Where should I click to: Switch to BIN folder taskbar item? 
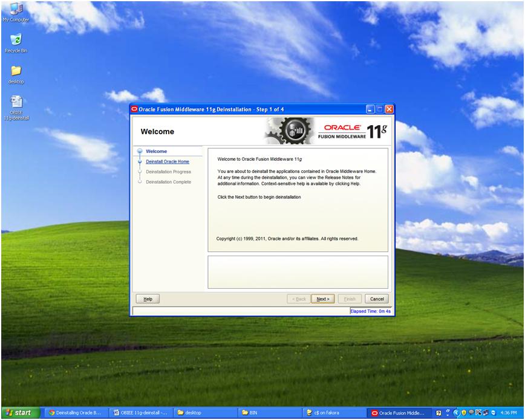(270, 413)
